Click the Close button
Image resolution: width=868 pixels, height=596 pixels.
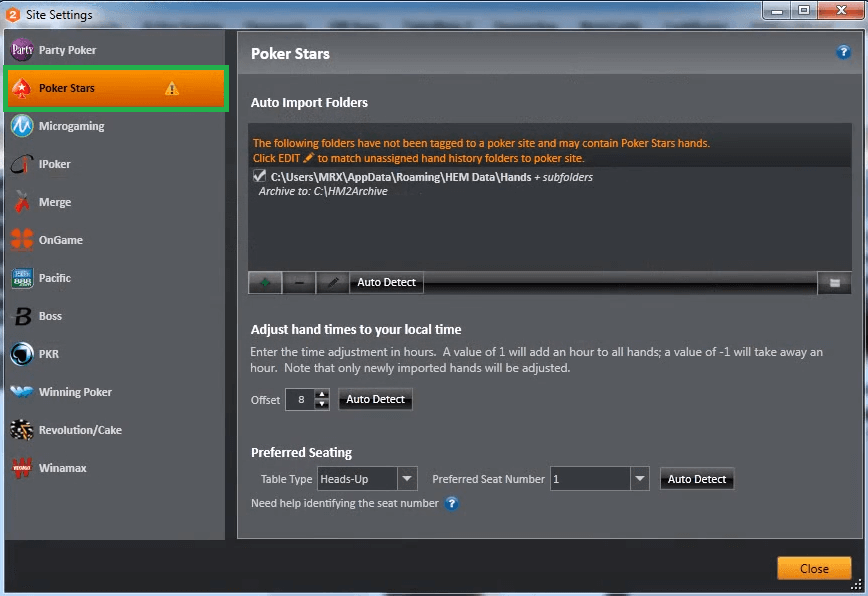coord(814,568)
